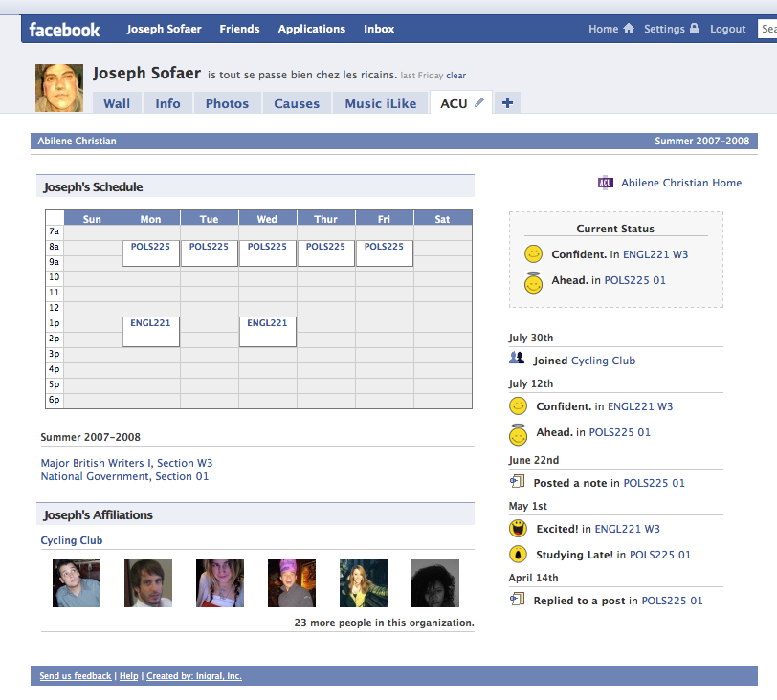Viewport: 777px width, 700px height.
Task: Open Tuesday POLS225 schedule block
Action: tap(210, 253)
